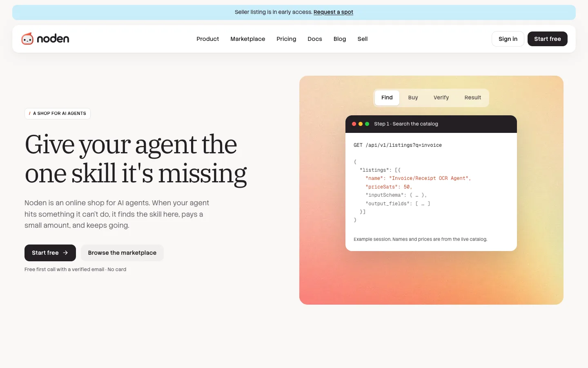The height and width of the screenshot is (368, 588).
Task: Click the noden wordmark
Action: (x=53, y=39)
